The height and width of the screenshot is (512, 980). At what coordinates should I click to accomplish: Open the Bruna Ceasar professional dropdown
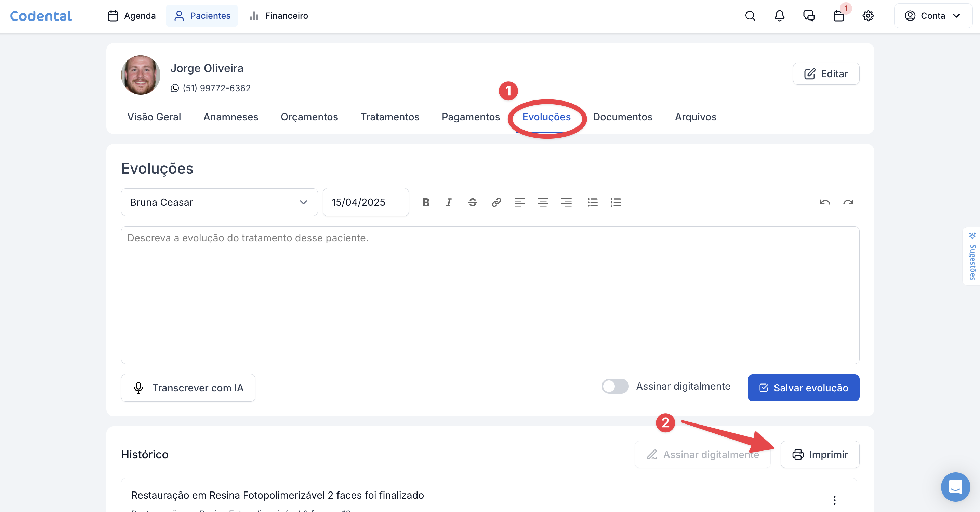(219, 202)
